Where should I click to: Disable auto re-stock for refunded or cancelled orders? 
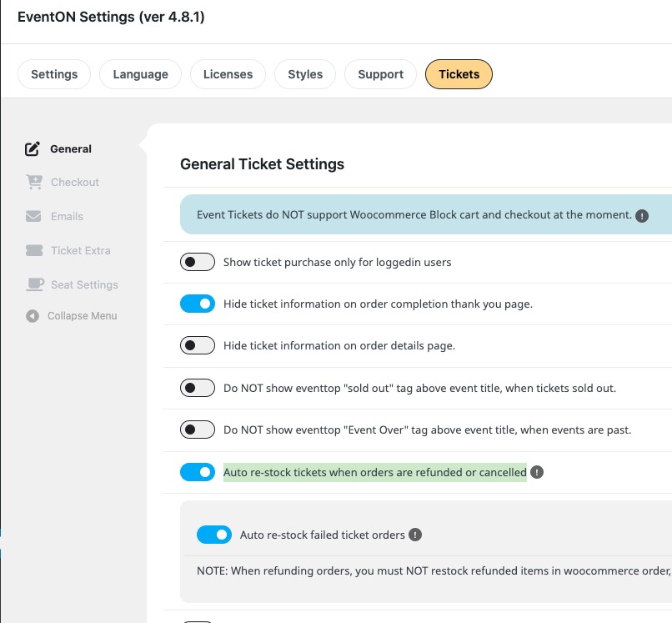pos(197,472)
